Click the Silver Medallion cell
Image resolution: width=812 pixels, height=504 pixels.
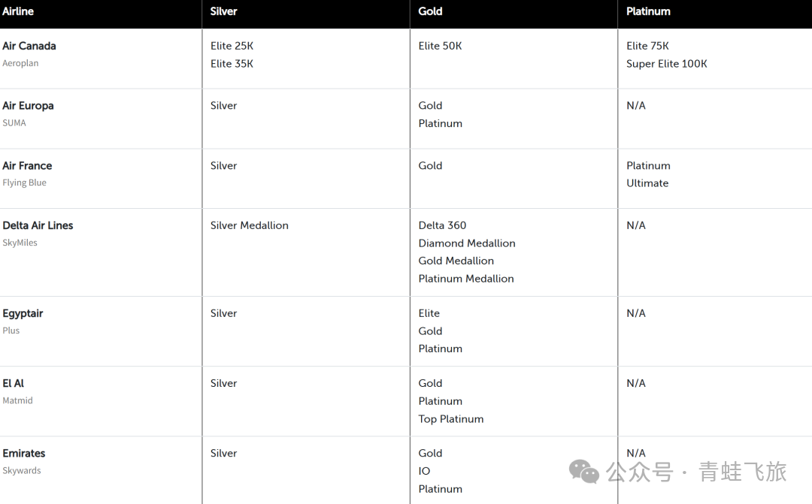click(x=249, y=225)
